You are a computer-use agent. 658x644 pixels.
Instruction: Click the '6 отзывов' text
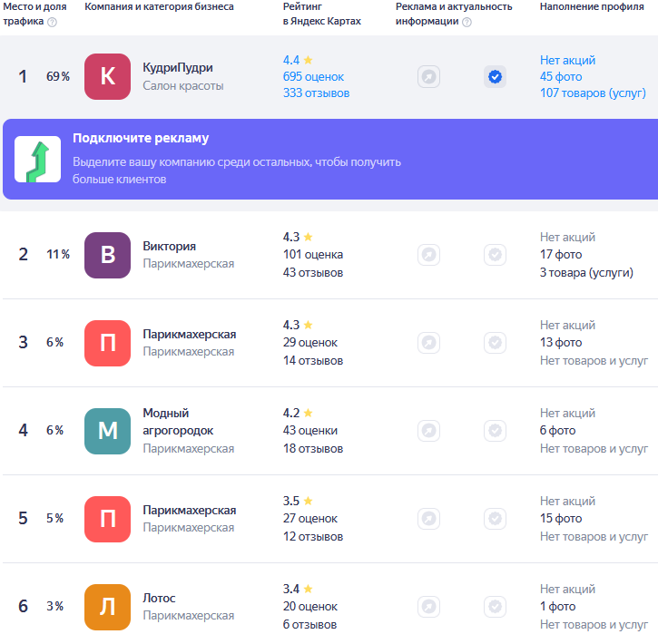point(309,625)
